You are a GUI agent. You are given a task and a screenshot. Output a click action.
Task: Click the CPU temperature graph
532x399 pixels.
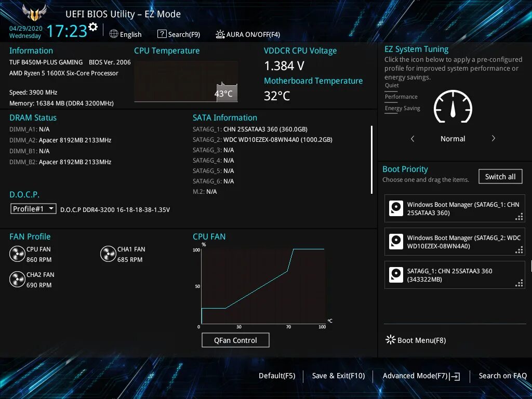pyautogui.click(x=186, y=82)
